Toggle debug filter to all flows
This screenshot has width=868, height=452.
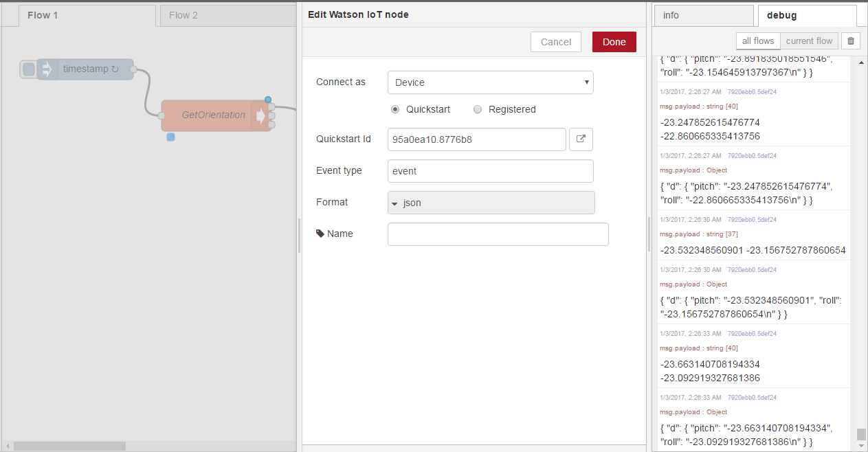pyautogui.click(x=758, y=41)
